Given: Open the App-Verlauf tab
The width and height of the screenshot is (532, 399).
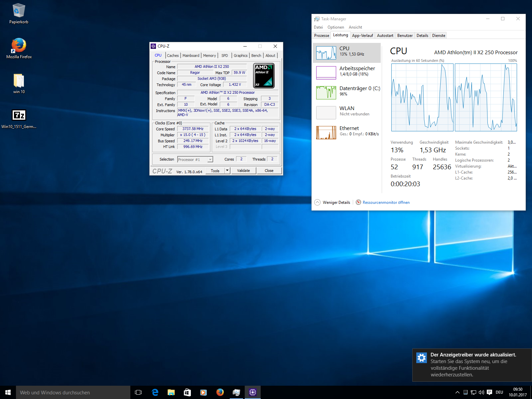Looking at the screenshot, I should tap(362, 36).
